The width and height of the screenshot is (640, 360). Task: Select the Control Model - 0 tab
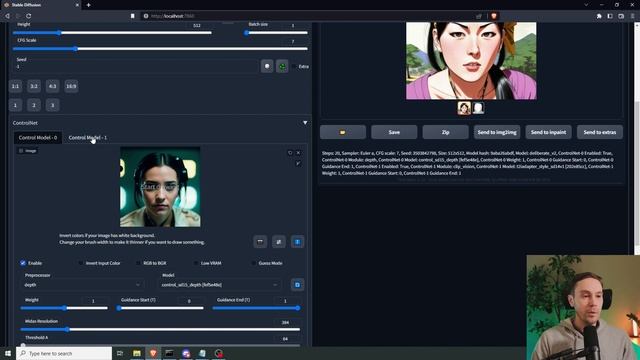38,138
